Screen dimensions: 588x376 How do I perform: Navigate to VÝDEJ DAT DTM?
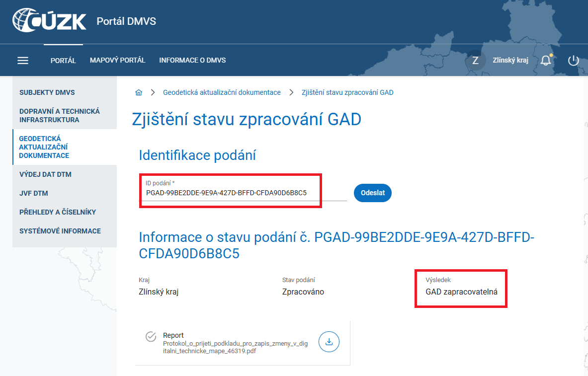tap(45, 174)
